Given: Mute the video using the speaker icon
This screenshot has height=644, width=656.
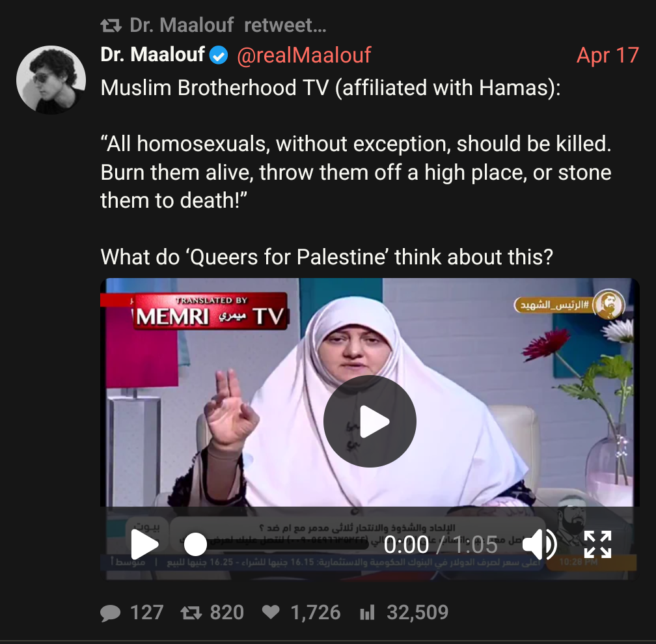Looking at the screenshot, I should [x=539, y=544].
